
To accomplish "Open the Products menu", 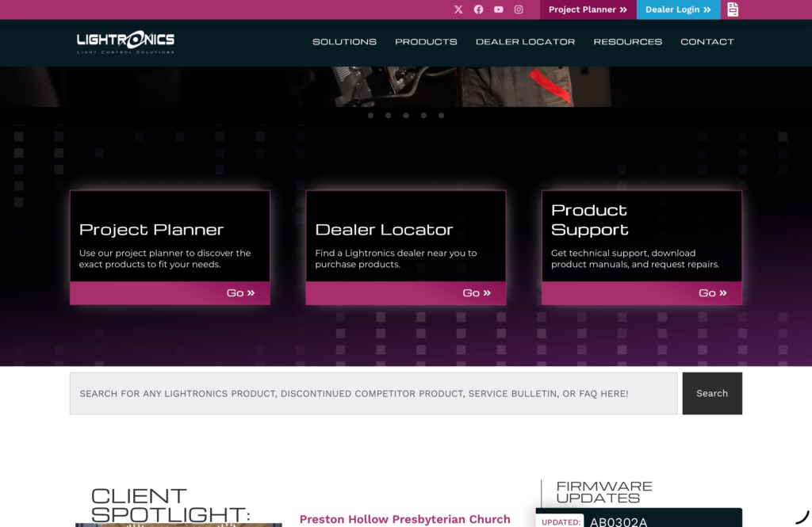I will point(426,41).
